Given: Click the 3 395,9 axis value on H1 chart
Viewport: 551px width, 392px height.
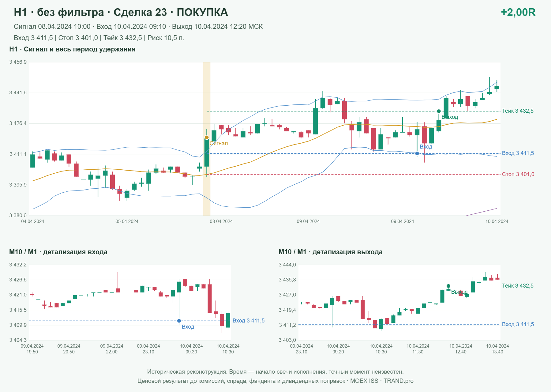Looking at the screenshot, I should (18, 185).
